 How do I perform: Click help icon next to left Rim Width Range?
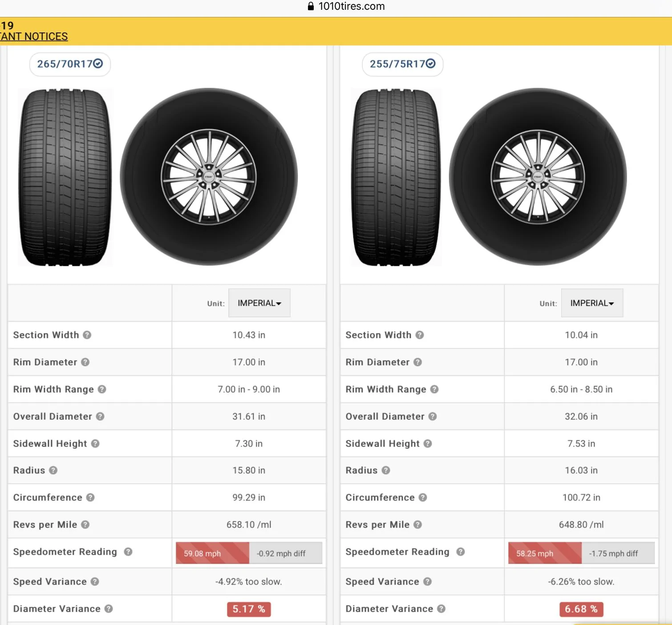click(x=102, y=389)
